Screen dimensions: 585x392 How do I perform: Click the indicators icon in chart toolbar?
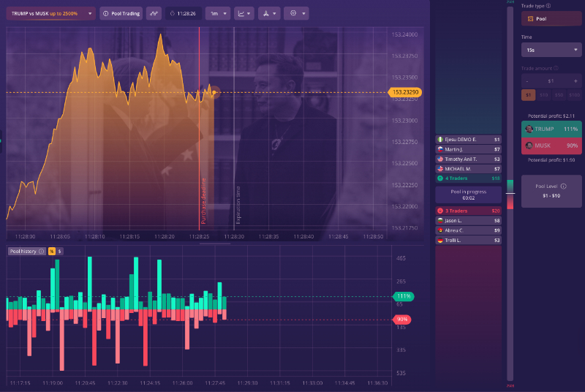(154, 13)
